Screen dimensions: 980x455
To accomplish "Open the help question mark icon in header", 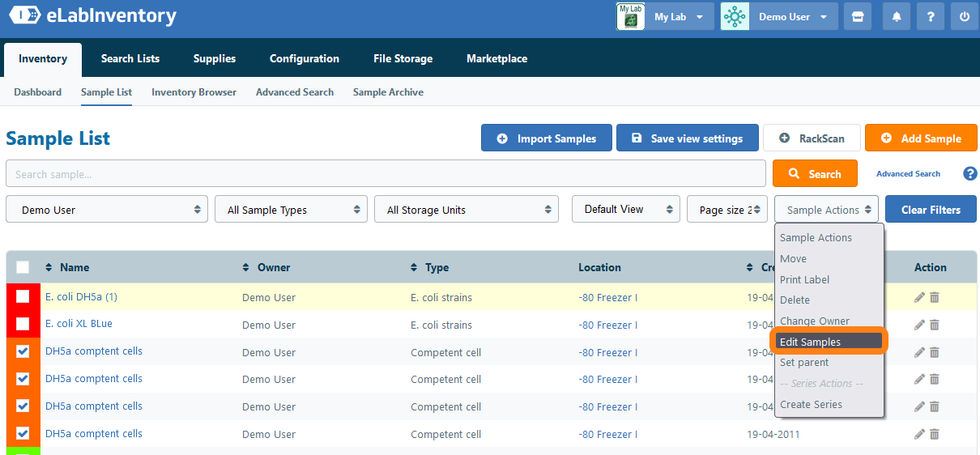I will [x=931, y=16].
